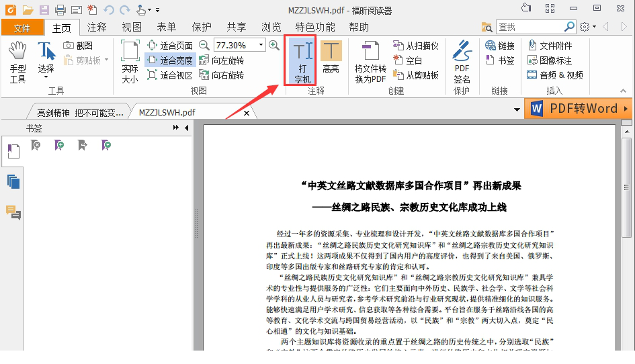Click the 77.30% zoom percentage field
This screenshot has height=364, width=635.
pyautogui.click(x=235, y=45)
